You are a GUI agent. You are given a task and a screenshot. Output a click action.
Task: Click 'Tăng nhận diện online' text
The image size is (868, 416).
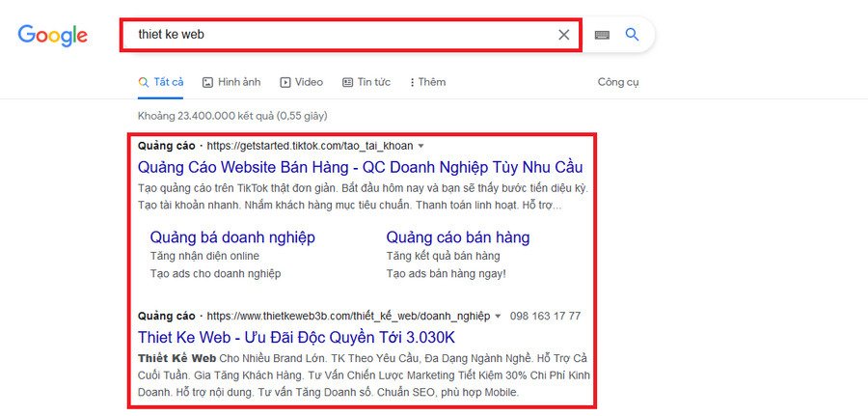204,256
